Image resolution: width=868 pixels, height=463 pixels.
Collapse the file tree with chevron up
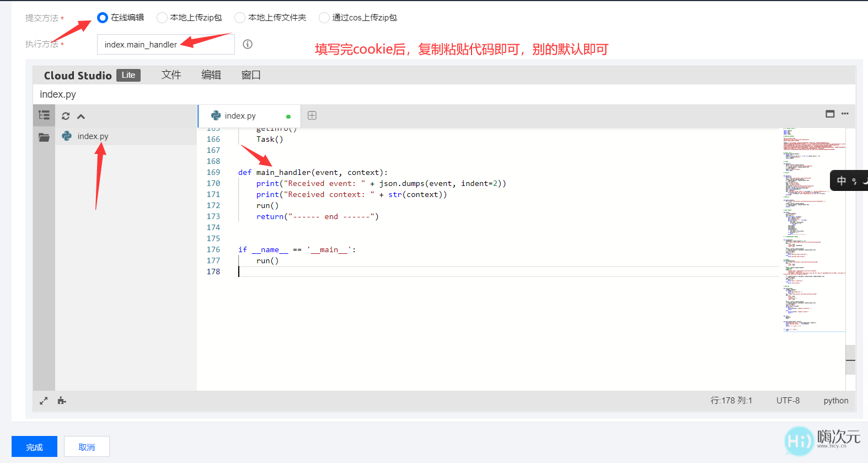(x=81, y=116)
